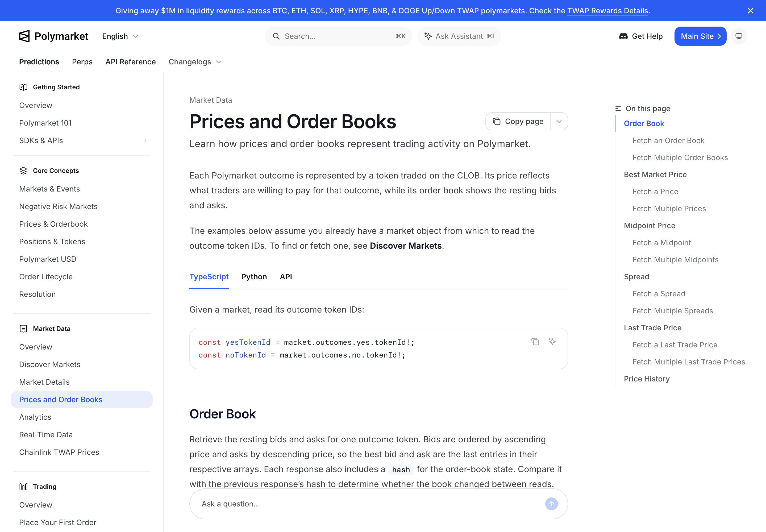Jump to Fetch Multiple Order Books
The image size is (766, 532).
tap(680, 157)
